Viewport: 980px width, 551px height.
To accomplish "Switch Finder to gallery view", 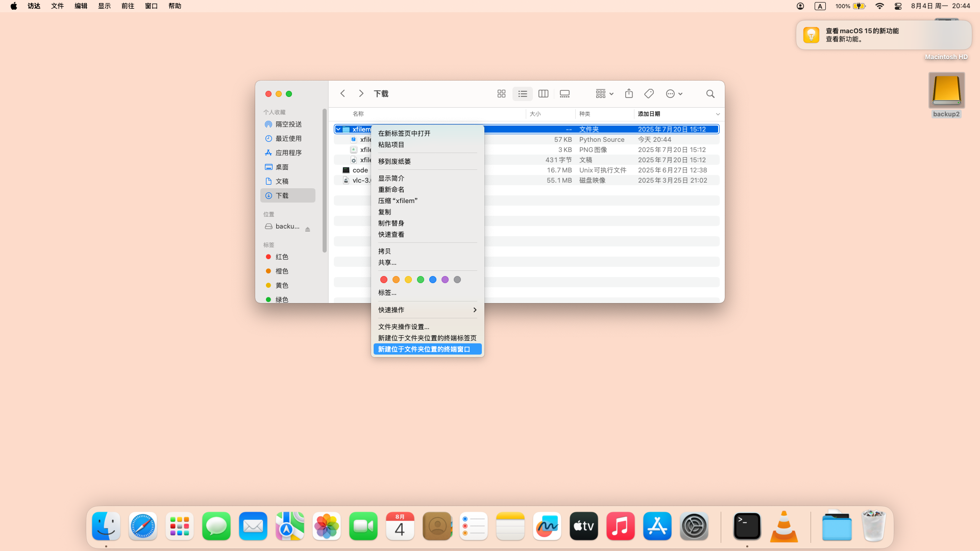I will click(x=565, y=94).
